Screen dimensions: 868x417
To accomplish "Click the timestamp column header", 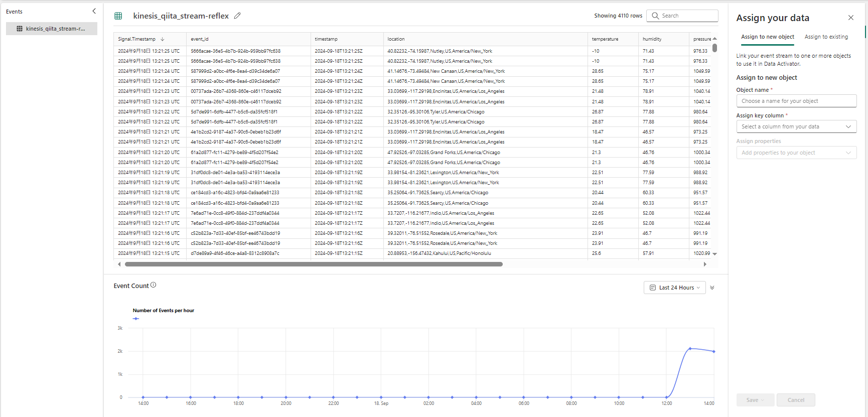I will (347, 39).
